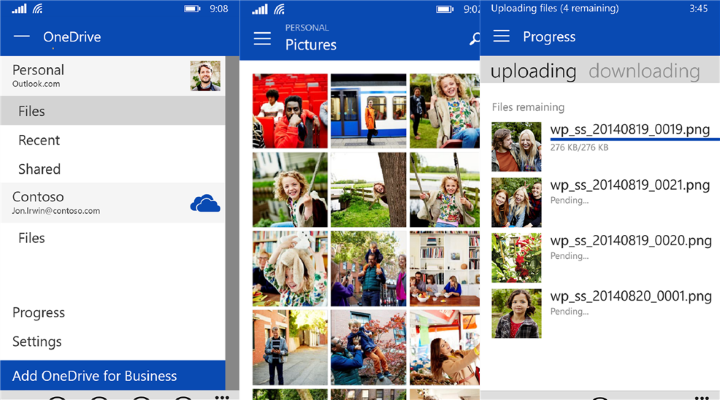Open photo of child on man's shoulders
This screenshot has height=400, width=720.
click(x=368, y=269)
